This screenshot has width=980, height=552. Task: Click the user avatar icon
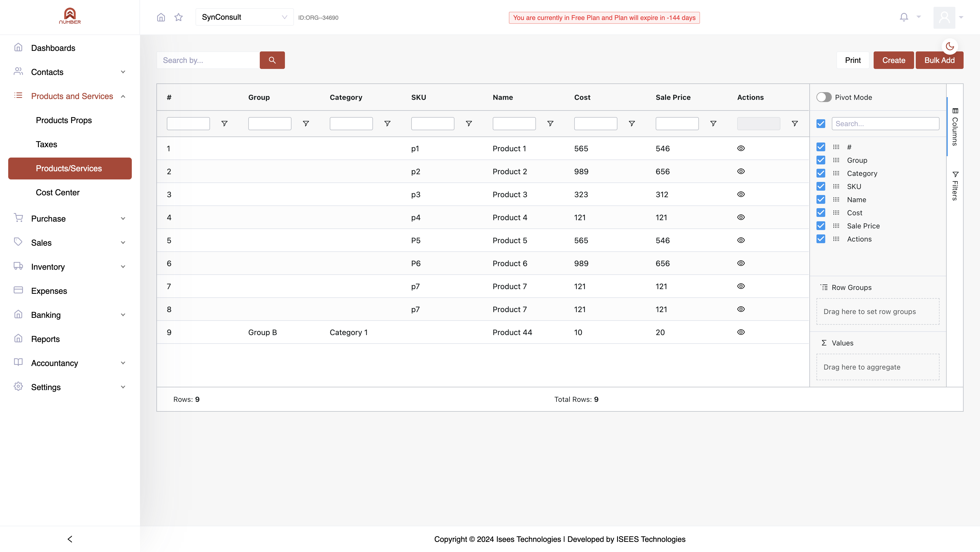pyautogui.click(x=944, y=18)
